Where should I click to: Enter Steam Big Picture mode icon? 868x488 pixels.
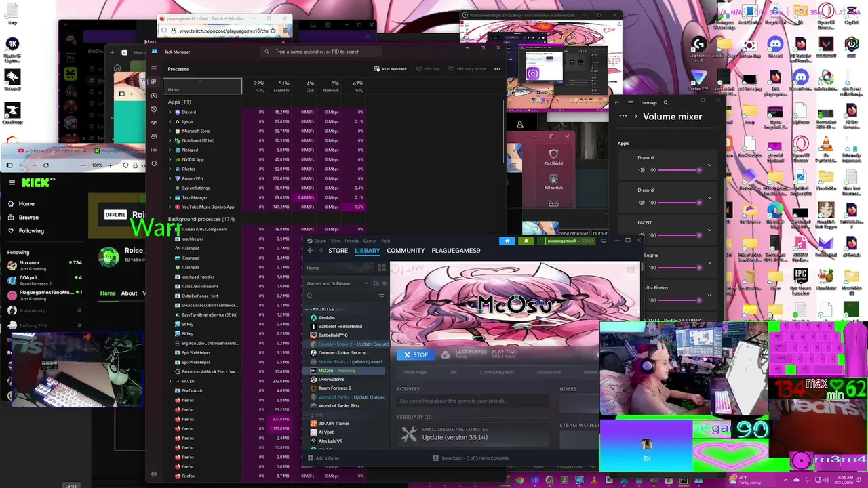604,241
